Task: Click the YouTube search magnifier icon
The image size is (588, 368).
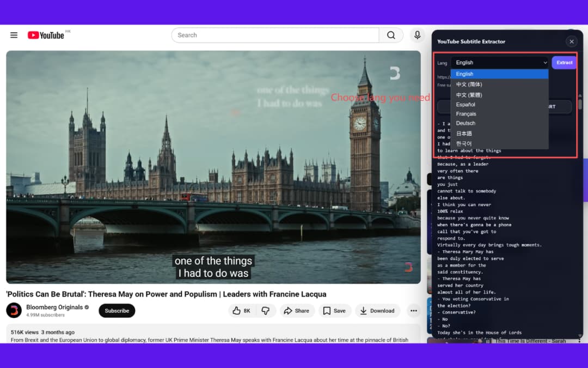Action: pos(391,34)
